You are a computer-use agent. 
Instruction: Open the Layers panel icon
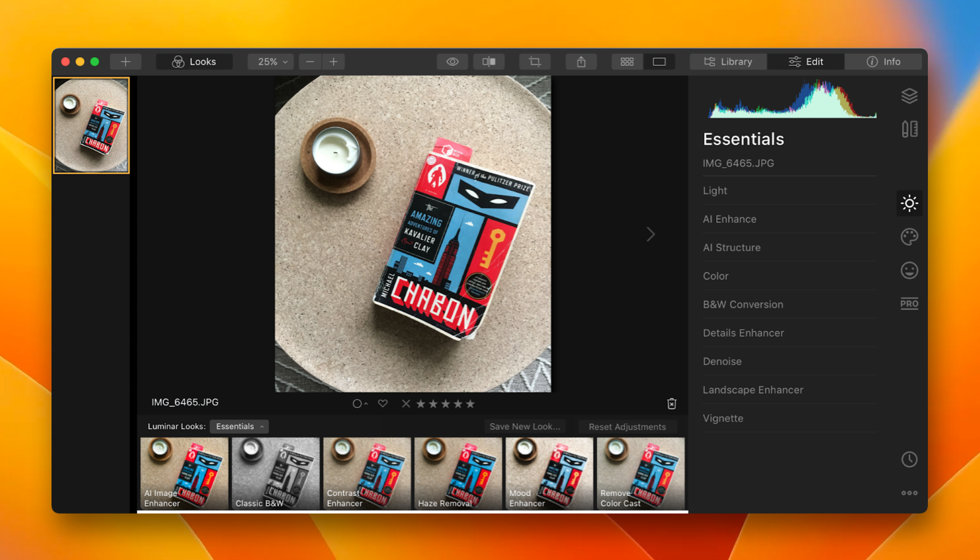[909, 96]
